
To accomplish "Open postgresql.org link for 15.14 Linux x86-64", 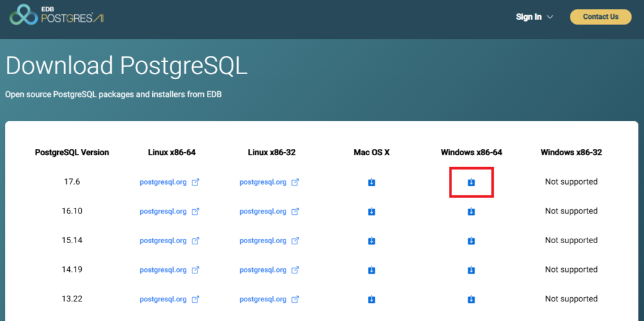I will [x=163, y=241].
